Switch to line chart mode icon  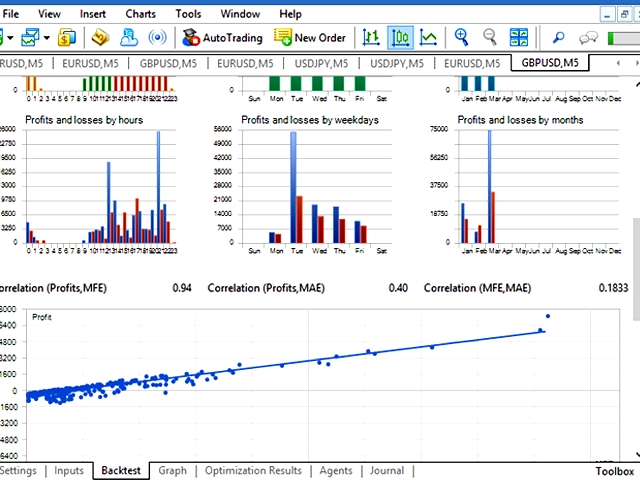pos(429,38)
